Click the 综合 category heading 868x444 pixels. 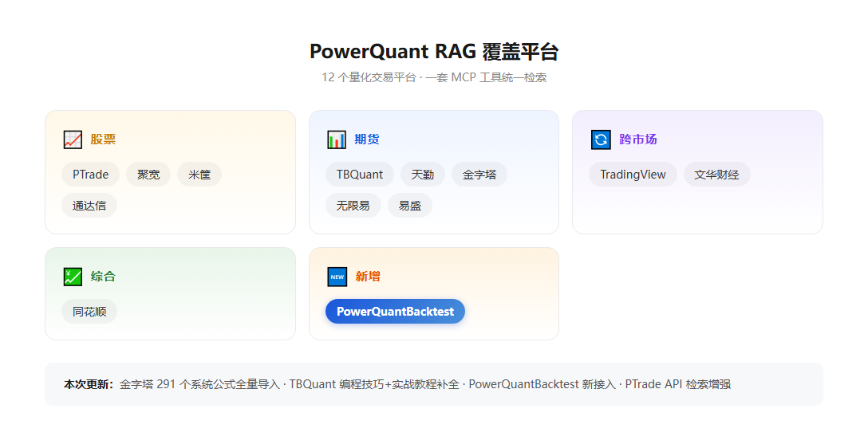[x=103, y=277]
